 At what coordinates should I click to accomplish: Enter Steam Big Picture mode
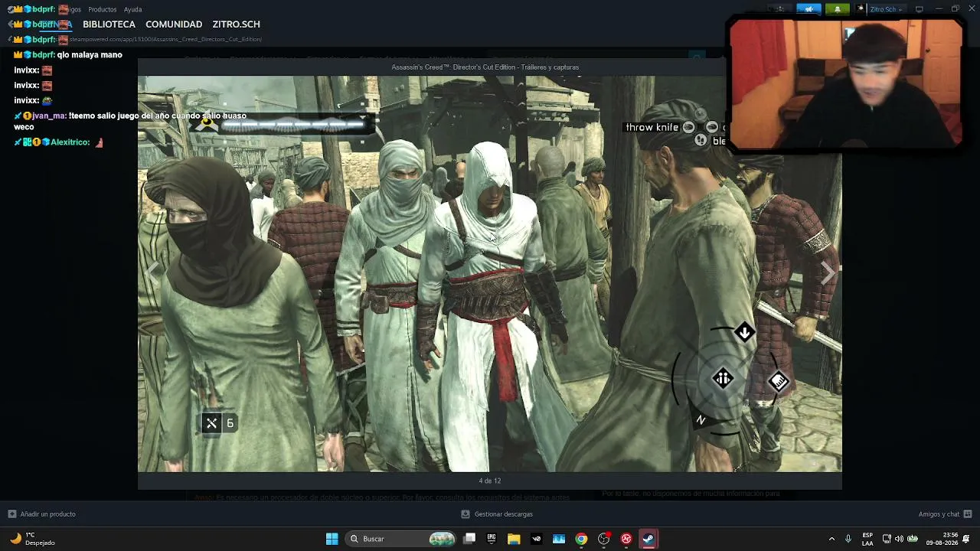920,9
